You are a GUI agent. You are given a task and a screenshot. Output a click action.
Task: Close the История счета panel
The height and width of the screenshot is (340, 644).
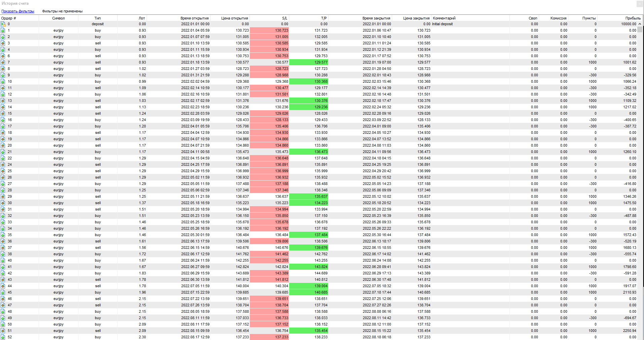click(x=639, y=4)
